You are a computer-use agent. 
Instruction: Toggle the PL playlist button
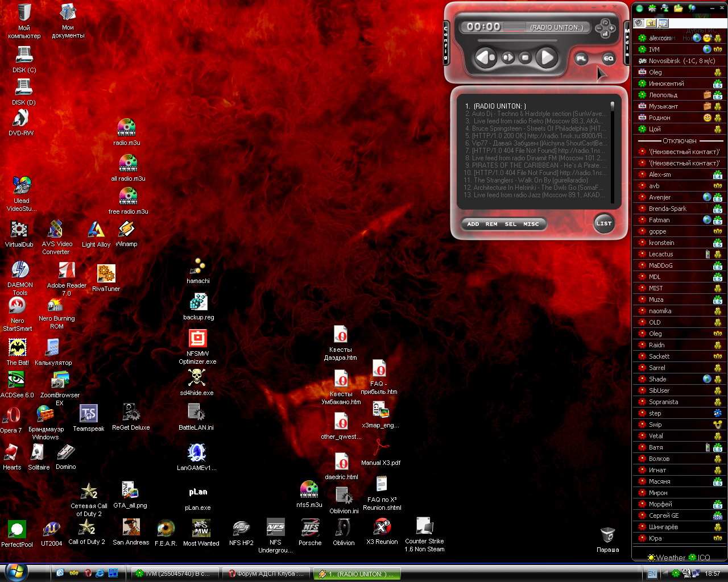pos(581,59)
